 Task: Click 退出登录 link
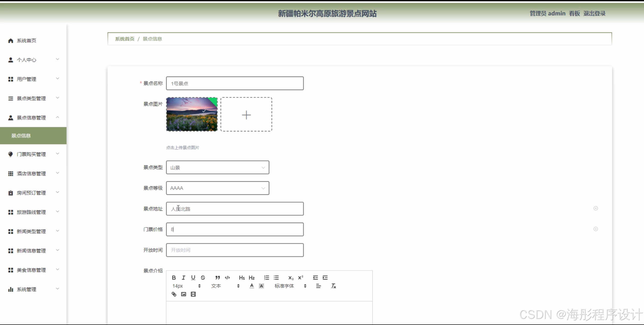click(594, 13)
